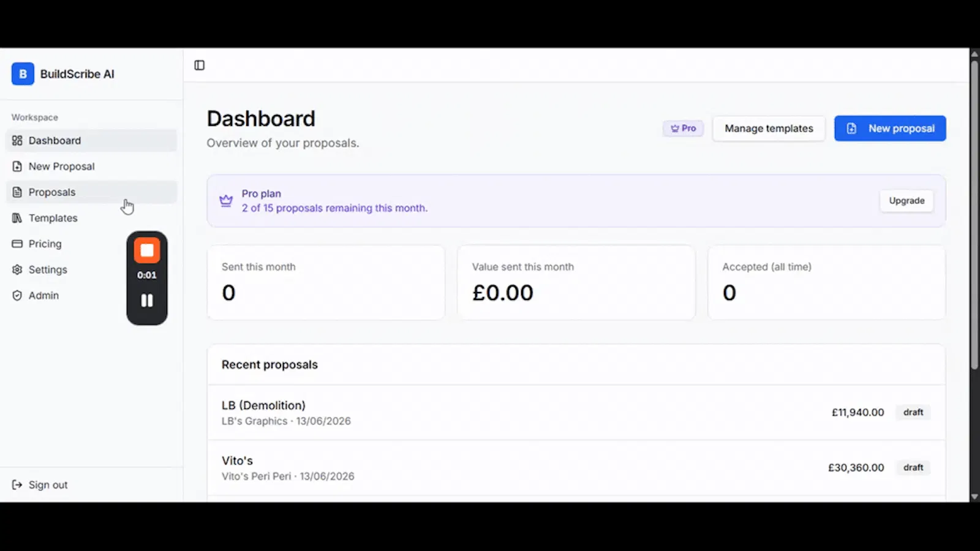
Task: Open the LB (Demolition) proposal
Action: (x=576, y=413)
